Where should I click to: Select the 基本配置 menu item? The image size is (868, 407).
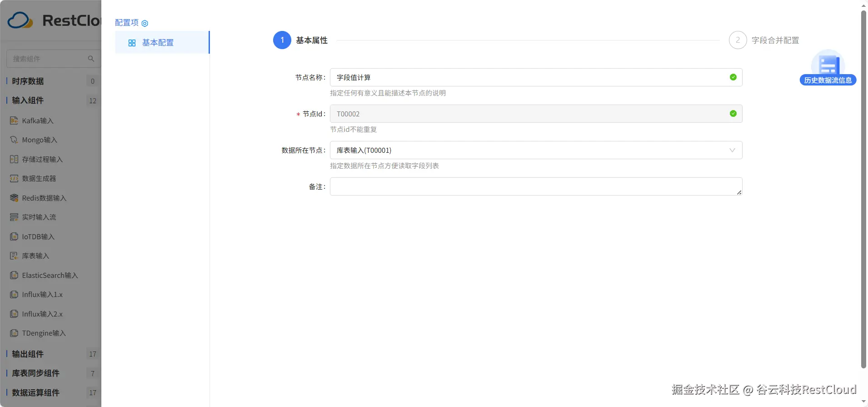pyautogui.click(x=162, y=42)
